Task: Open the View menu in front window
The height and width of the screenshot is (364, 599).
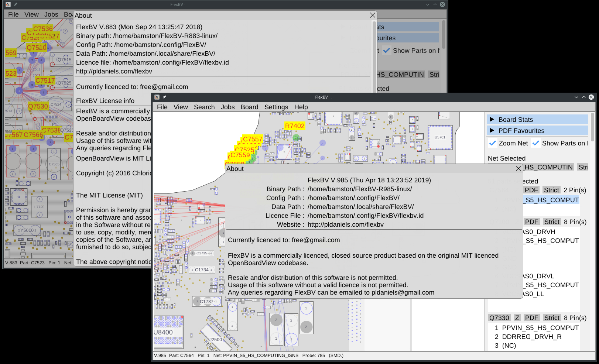Action: click(181, 107)
